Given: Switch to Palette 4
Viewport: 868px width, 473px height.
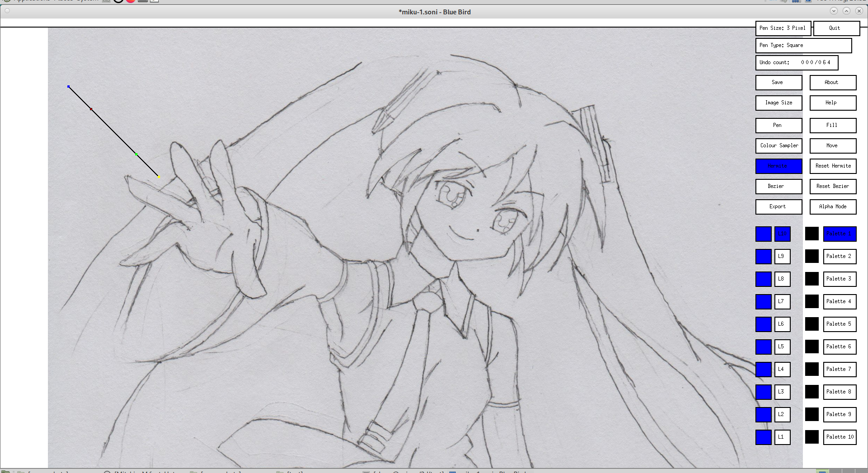Looking at the screenshot, I should coord(840,302).
